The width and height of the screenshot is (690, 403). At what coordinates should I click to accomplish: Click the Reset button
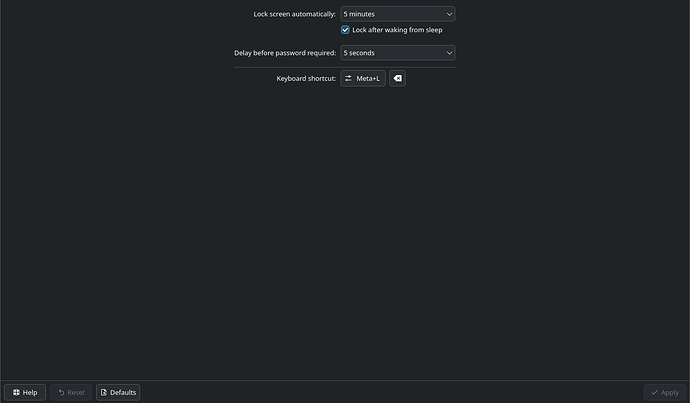(71, 392)
